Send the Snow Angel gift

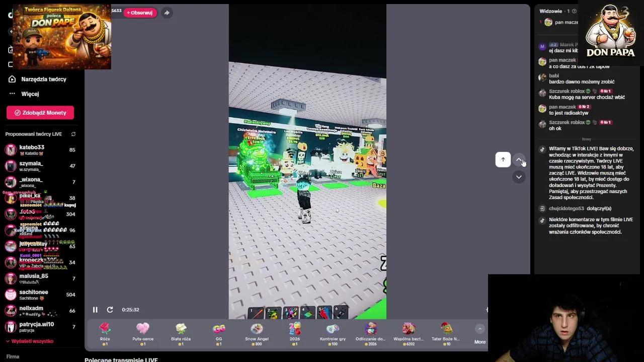point(257,334)
